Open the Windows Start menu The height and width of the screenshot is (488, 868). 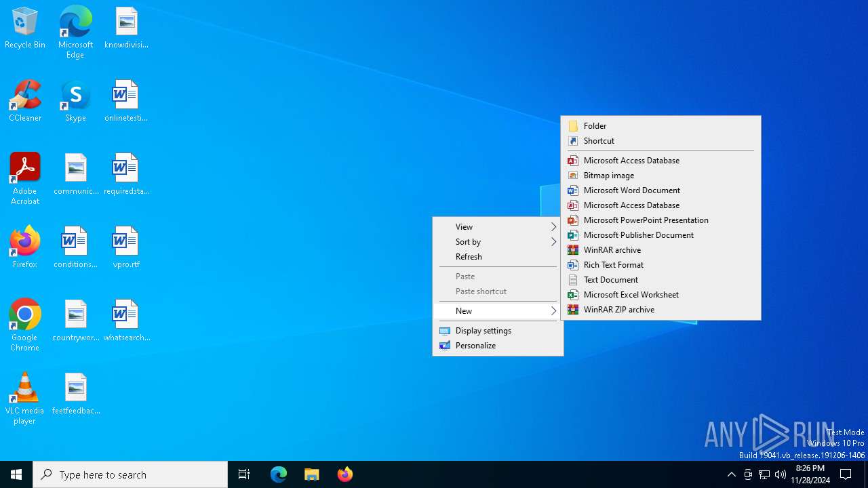(x=16, y=474)
